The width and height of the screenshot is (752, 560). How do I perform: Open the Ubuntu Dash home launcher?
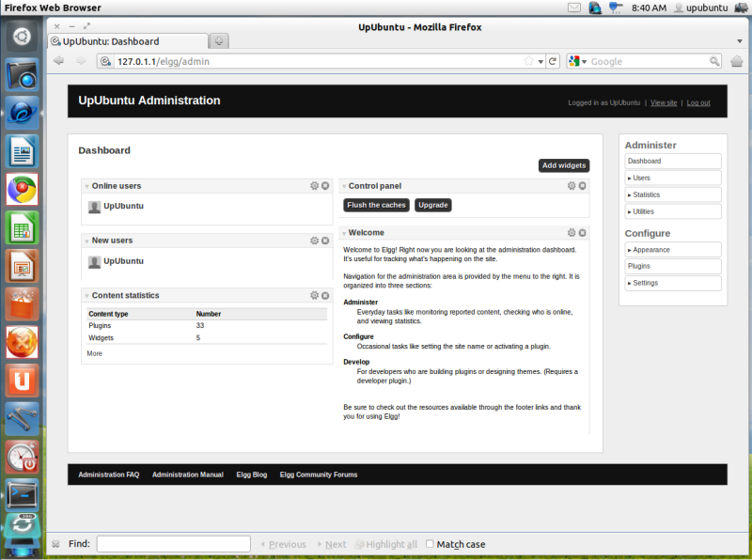[x=22, y=37]
